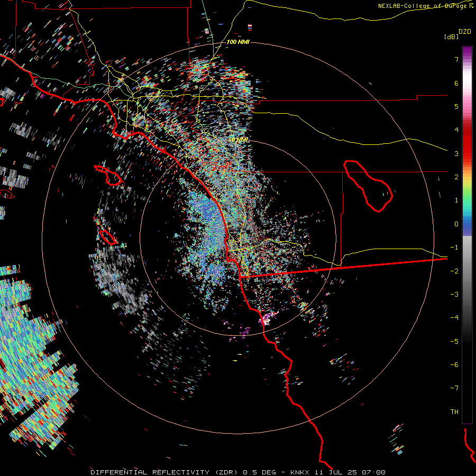Click the -5 value on the scale
The image size is (476, 476).
[x=454, y=342]
